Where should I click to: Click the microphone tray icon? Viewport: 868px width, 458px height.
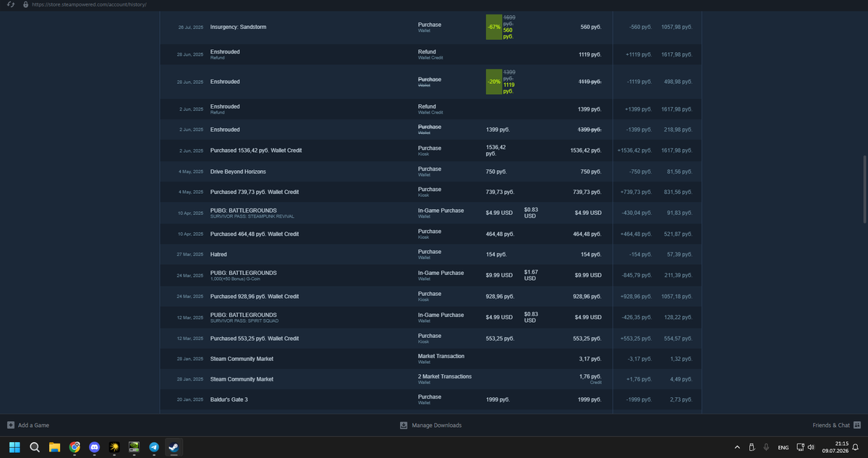pyautogui.click(x=766, y=447)
